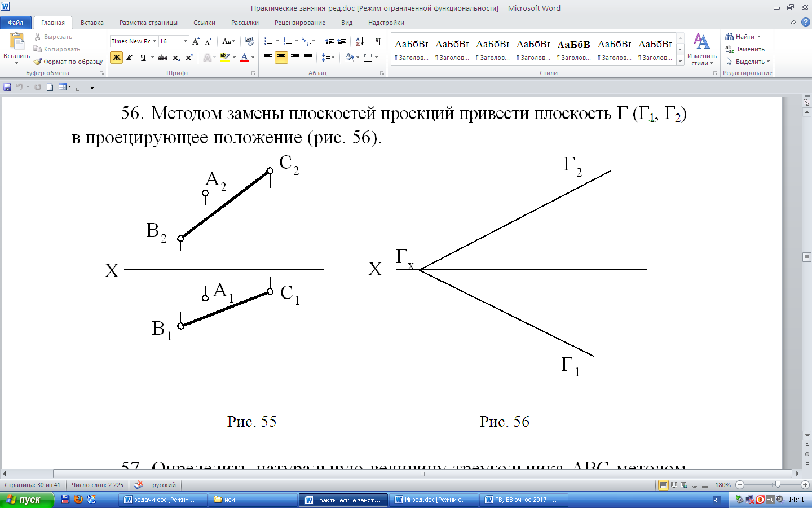This screenshot has width=812, height=508.
Task: Switch to Print Layout view in status bar
Action: [x=664, y=485]
